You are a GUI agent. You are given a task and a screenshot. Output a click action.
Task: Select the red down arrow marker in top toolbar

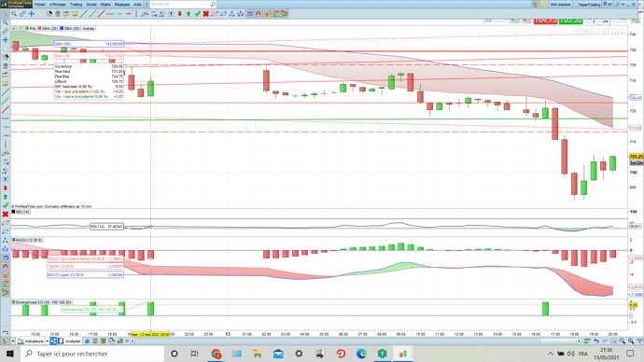179,14
